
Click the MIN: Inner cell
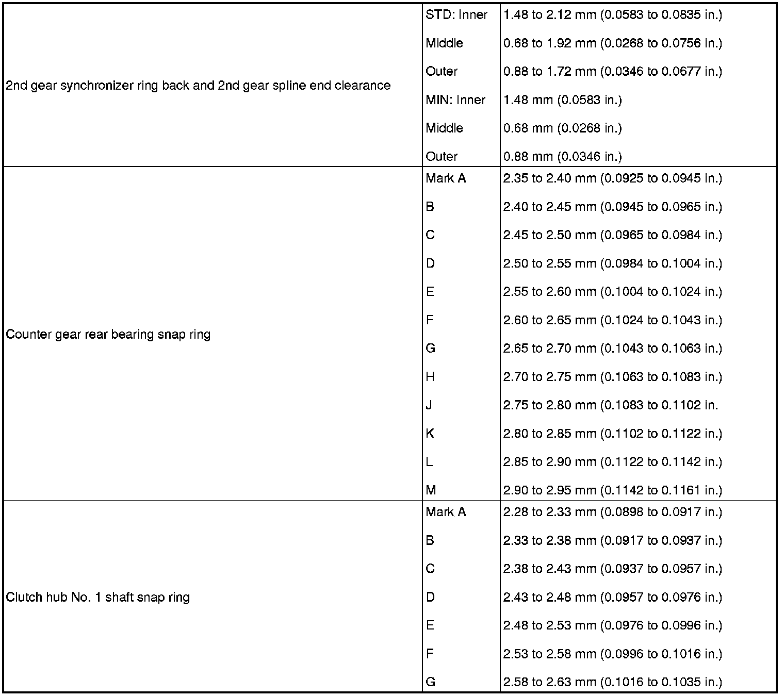[x=455, y=100]
